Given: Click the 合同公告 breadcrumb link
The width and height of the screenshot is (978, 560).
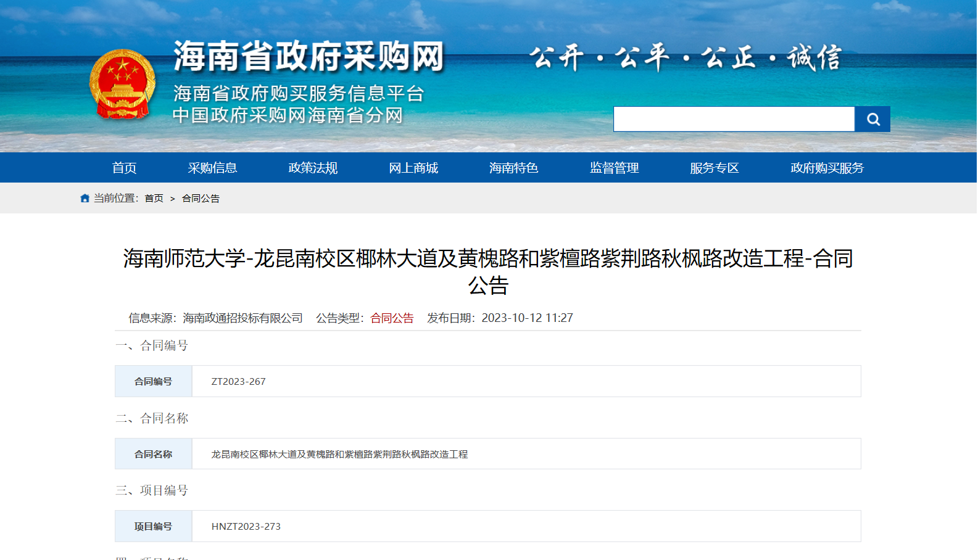Looking at the screenshot, I should (x=201, y=198).
